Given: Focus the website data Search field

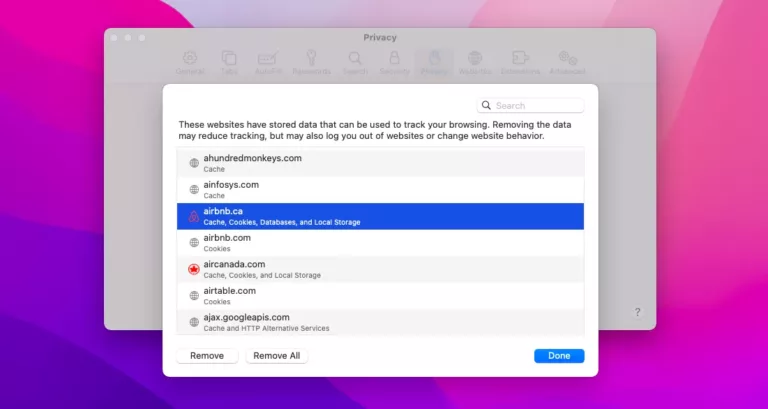Looking at the screenshot, I should (536, 105).
